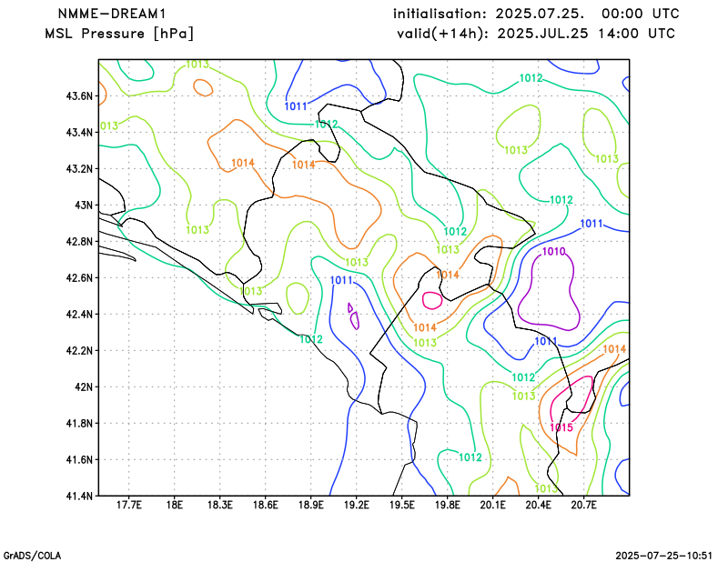Select the valid(+14h) 14:00 UTC line
Screen dimensions: 728x562
(536, 34)
